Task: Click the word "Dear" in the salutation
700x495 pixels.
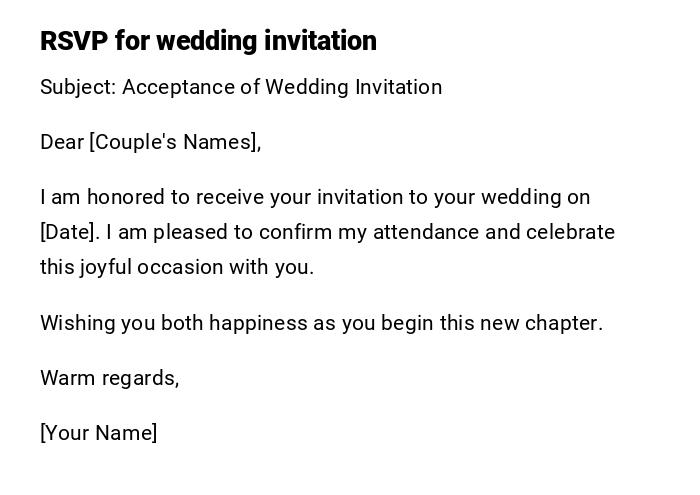Action: [x=62, y=142]
